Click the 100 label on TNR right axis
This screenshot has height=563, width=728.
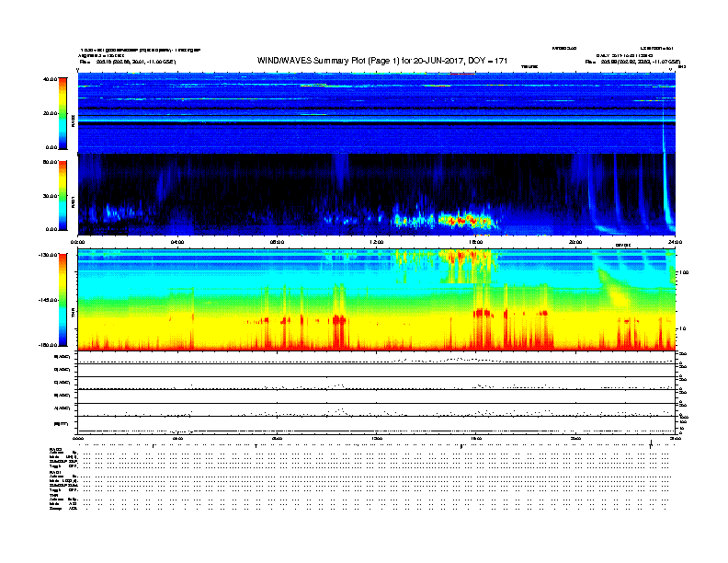[684, 272]
